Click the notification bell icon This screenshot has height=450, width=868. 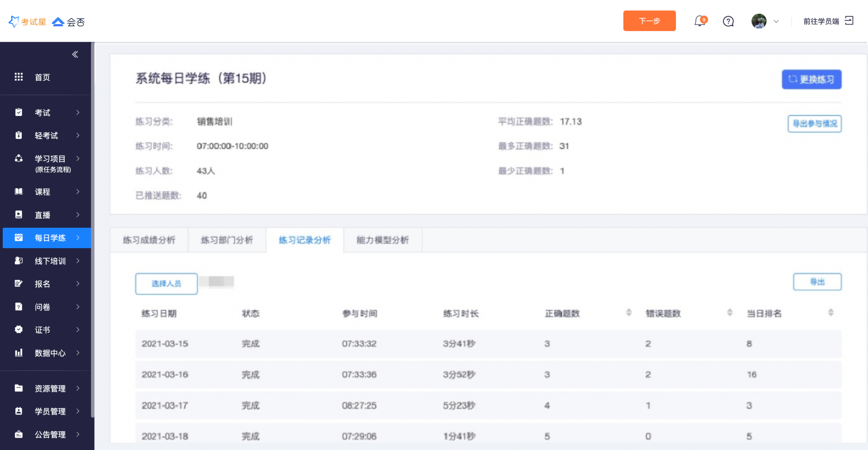pyautogui.click(x=700, y=21)
